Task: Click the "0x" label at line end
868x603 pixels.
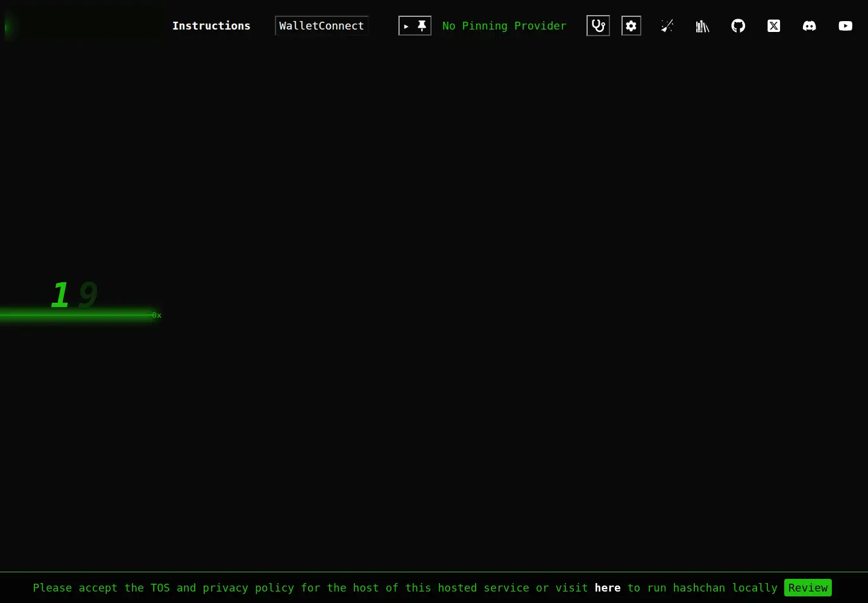Action: click(x=157, y=315)
